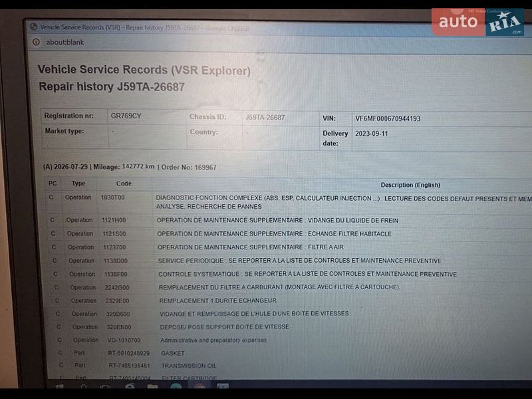The image size is (532, 399).
Task: Click the globe favicon in the window title bar
Action: click(33, 27)
